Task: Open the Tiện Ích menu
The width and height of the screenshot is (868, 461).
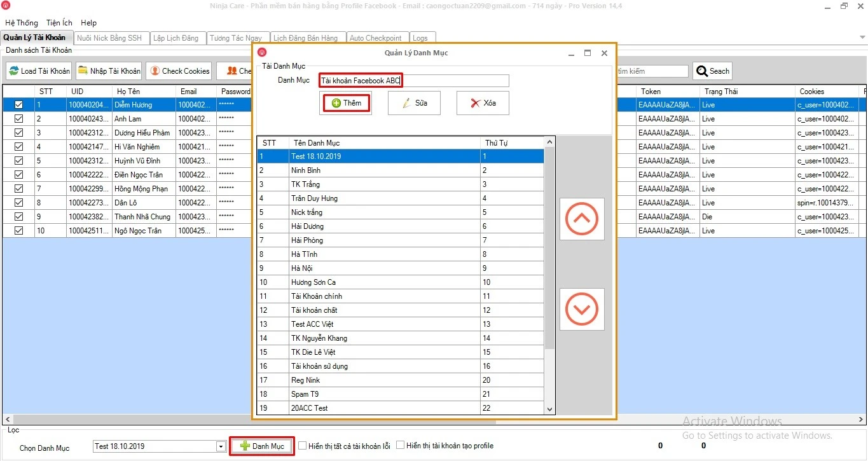Action: (x=59, y=23)
